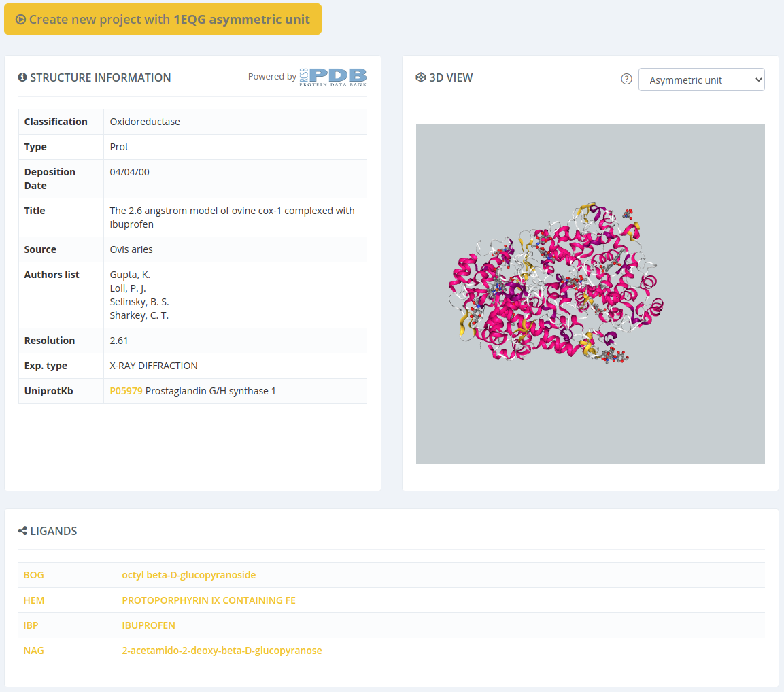The width and height of the screenshot is (784, 692).
Task: Open the Asymmetric unit dropdown
Action: [701, 80]
